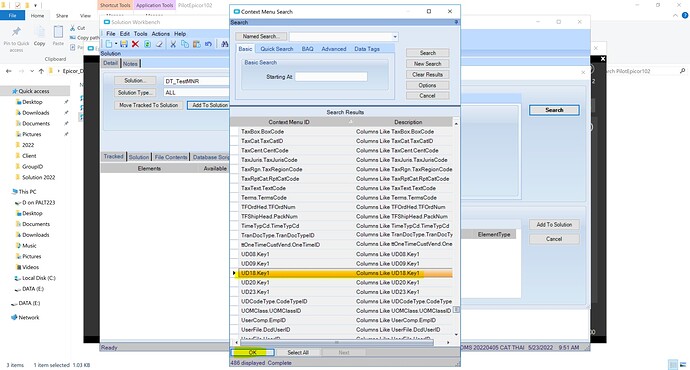The height and width of the screenshot is (370, 690).
Task: Switch to the BAQ tab
Action: [x=308, y=49]
